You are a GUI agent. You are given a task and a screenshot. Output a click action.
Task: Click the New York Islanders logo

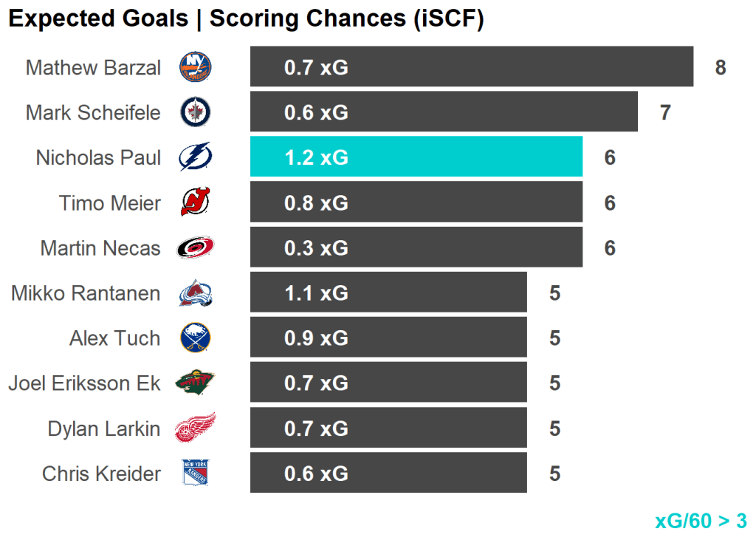pyautogui.click(x=196, y=67)
